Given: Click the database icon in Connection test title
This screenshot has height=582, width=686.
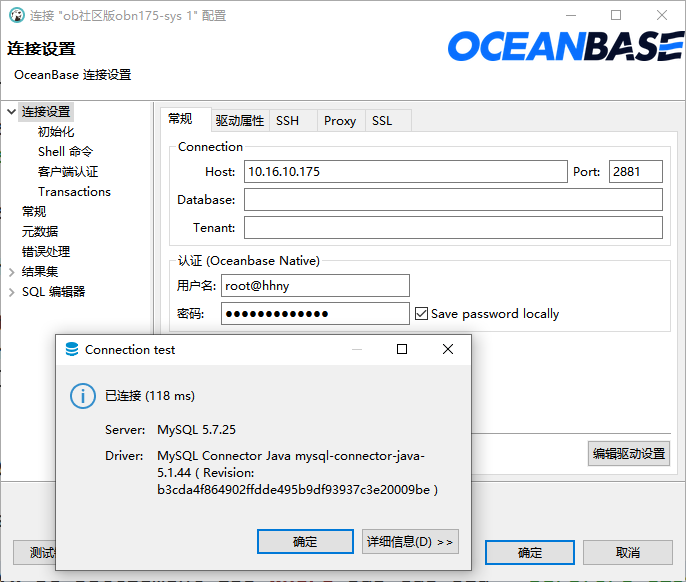Looking at the screenshot, I should point(71,349).
